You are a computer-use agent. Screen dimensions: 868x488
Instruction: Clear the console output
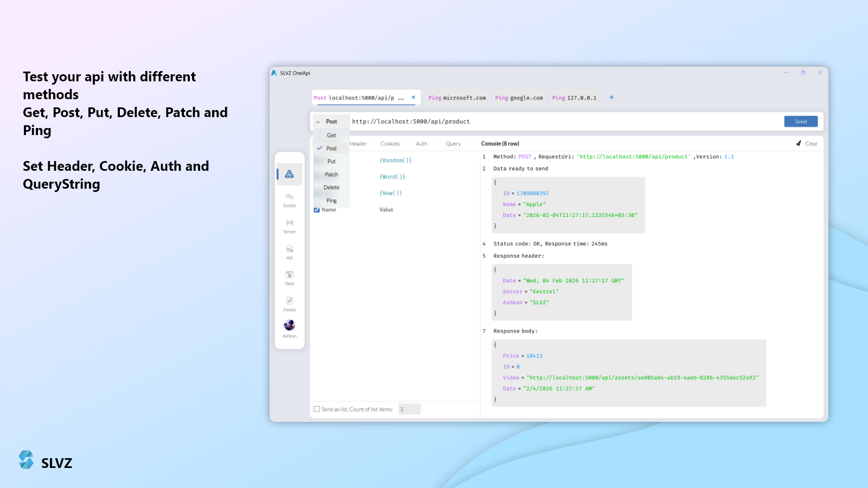pyautogui.click(x=807, y=144)
